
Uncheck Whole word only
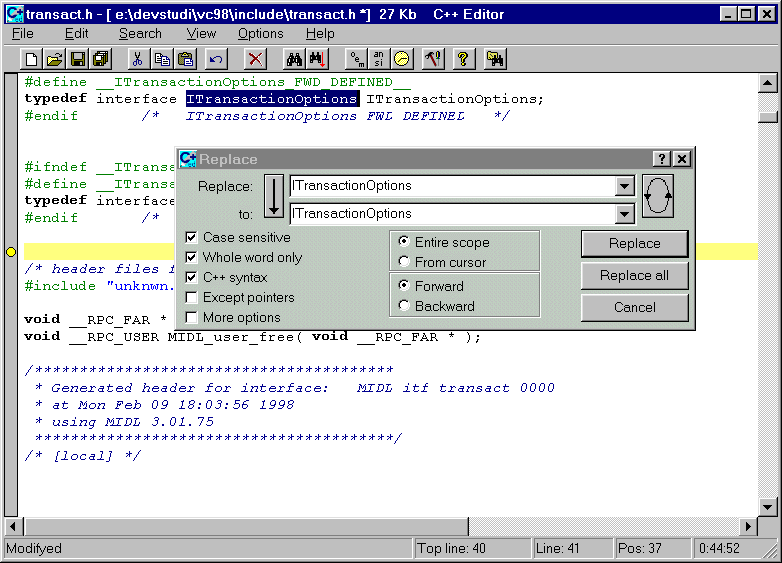click(x=191, y=257)
